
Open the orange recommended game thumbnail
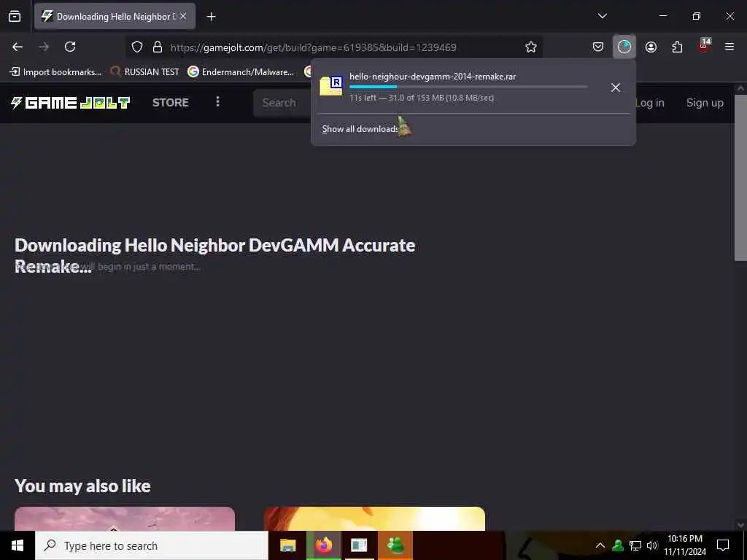point(374,518)
